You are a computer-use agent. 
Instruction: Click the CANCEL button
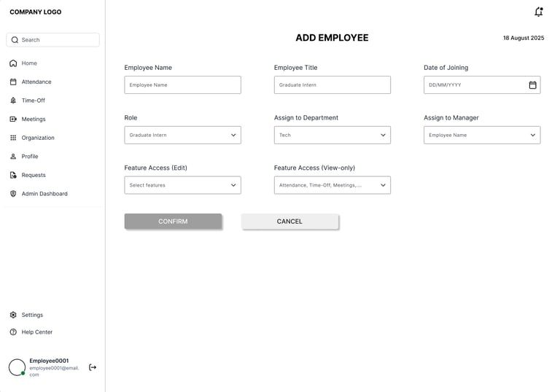(x=289, y=222)
